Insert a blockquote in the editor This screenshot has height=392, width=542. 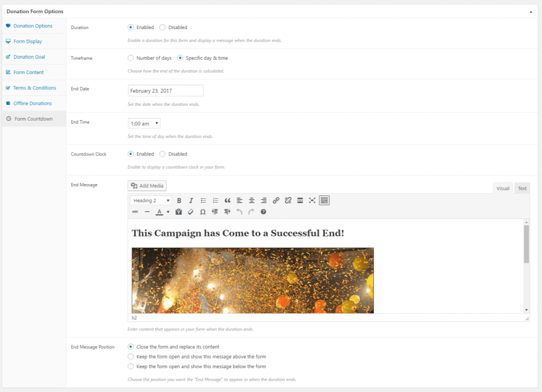[x=228, y=200]
